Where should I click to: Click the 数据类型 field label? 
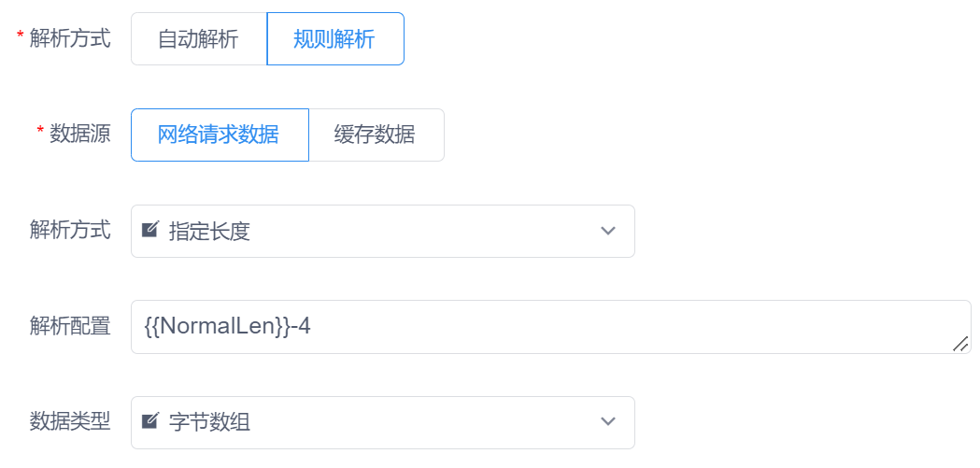coord(70,422)
